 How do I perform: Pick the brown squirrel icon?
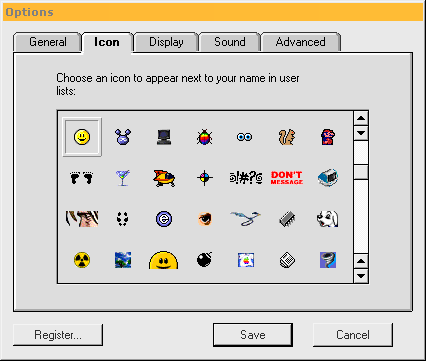(x=287, y=137)
